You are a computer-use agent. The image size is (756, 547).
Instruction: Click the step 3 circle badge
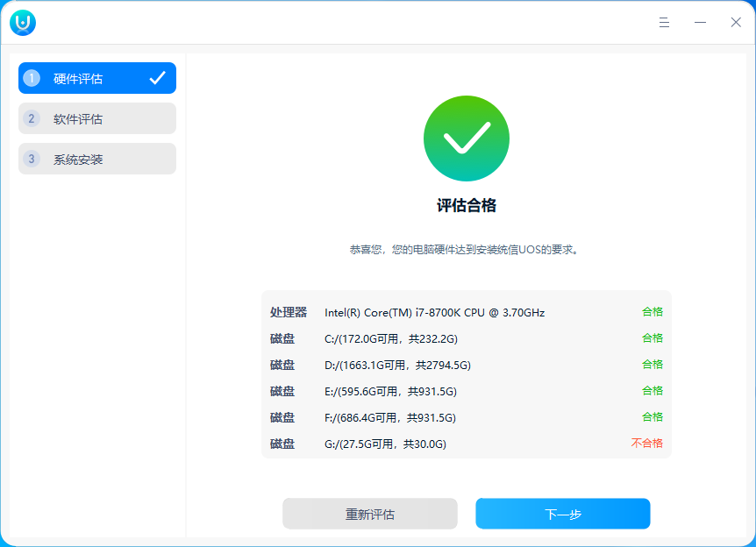pos(33,158)
